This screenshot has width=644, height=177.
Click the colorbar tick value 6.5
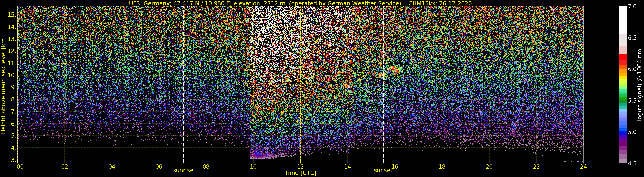tap(632, 38)
